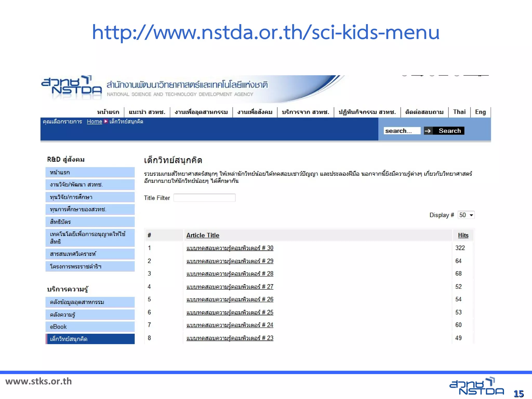Open article แบบทดสอบความรู้คอมพิวเตอร์ # 29
This screenshot has width=532, height=399.
tap(230, 261)
